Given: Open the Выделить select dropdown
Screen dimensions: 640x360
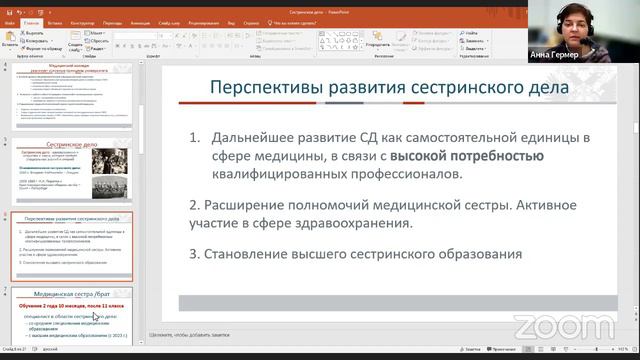Looking at the screenshot, I should [473, 49].
